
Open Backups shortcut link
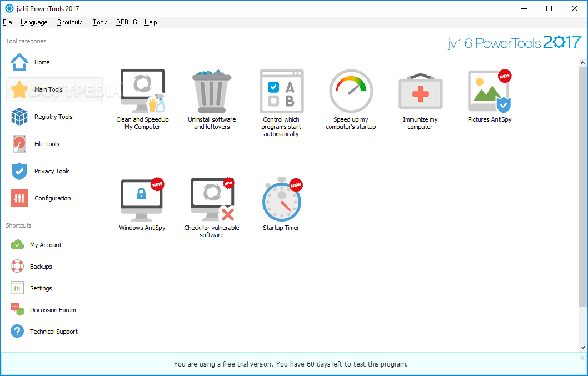coord(41,267)
